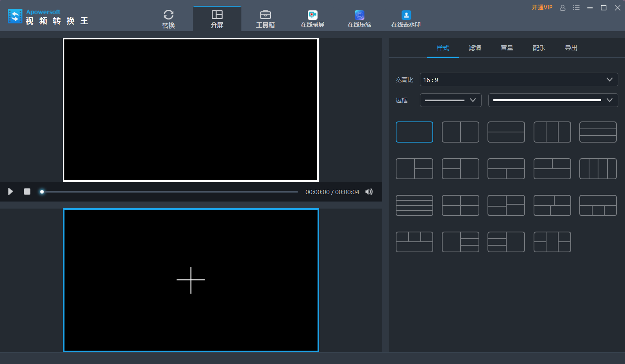Viewport: 625px width, 364px height.
Task: Launch 在线压缩 online compressor
Action: [x=359, y=19]
